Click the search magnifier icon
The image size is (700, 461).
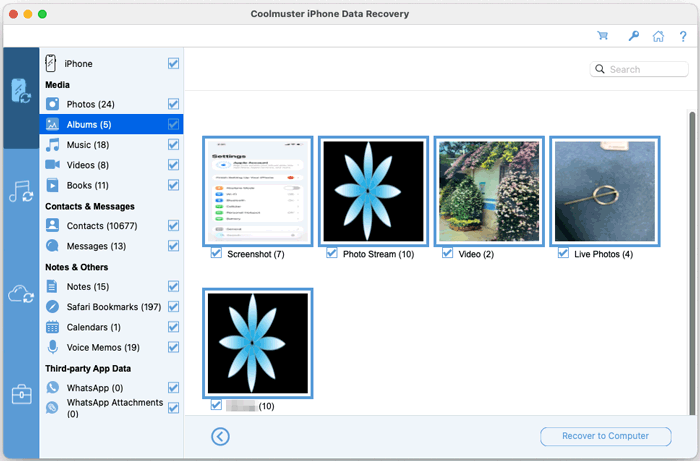coord(600,69)
